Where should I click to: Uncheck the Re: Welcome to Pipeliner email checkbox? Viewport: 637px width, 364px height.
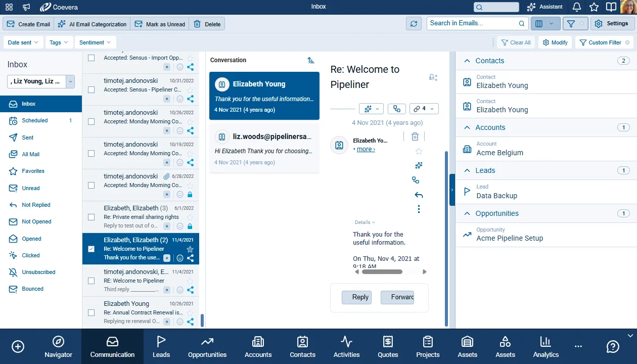91,249
